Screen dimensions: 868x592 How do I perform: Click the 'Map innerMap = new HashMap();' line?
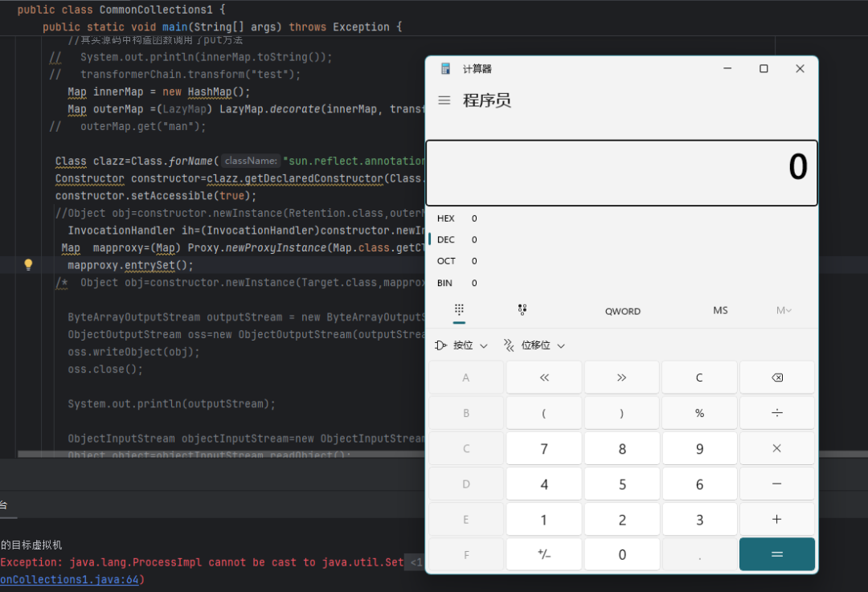159,92
